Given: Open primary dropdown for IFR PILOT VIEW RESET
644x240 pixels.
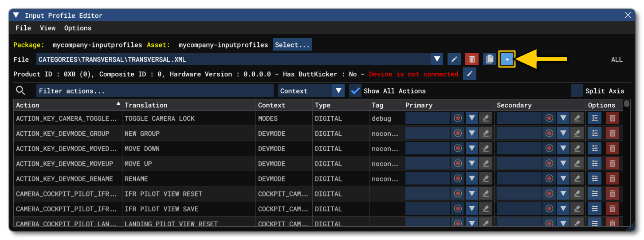Looking at the screenshot, I should (x=472, y=194).
